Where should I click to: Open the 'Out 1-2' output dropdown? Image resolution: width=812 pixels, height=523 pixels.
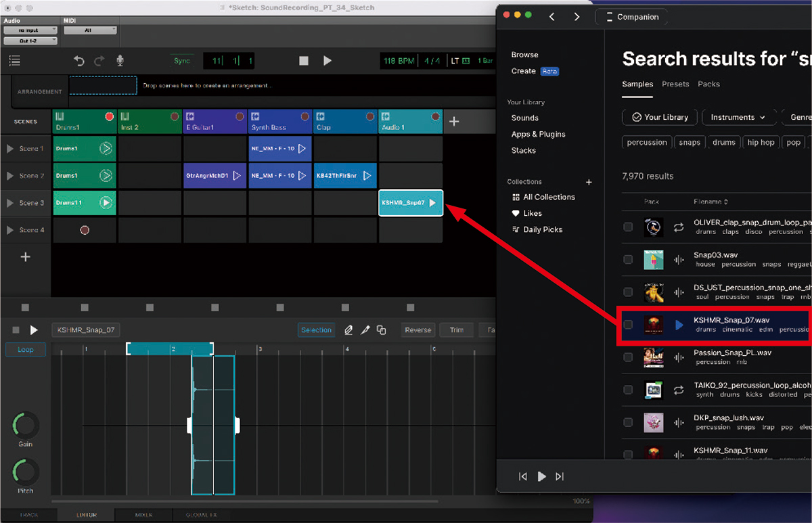click(x=30, y=41)
